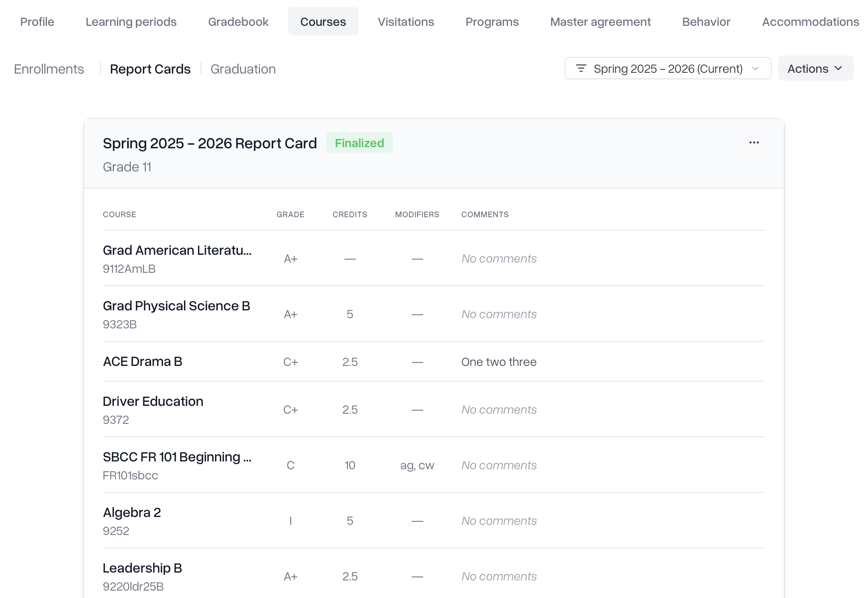The width and height of the screenshot is (868, 598).
Task: Click the Finalized status badge
Action: point(359,143)
